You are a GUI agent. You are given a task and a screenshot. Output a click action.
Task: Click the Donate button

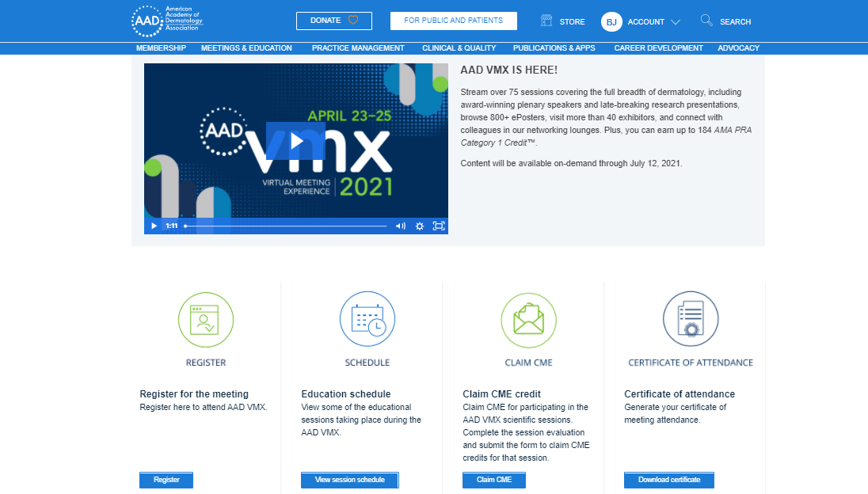[x=333, y=21]
